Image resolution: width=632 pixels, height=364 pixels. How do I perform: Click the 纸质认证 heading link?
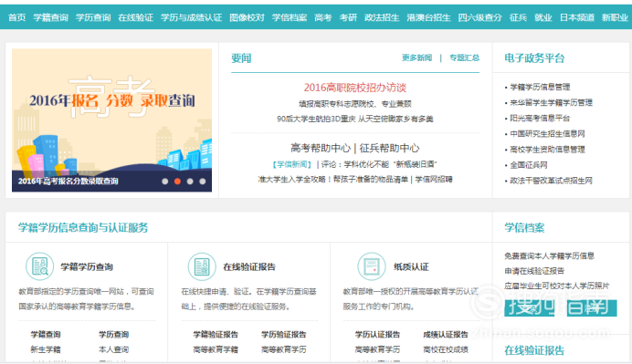point(411,267)
